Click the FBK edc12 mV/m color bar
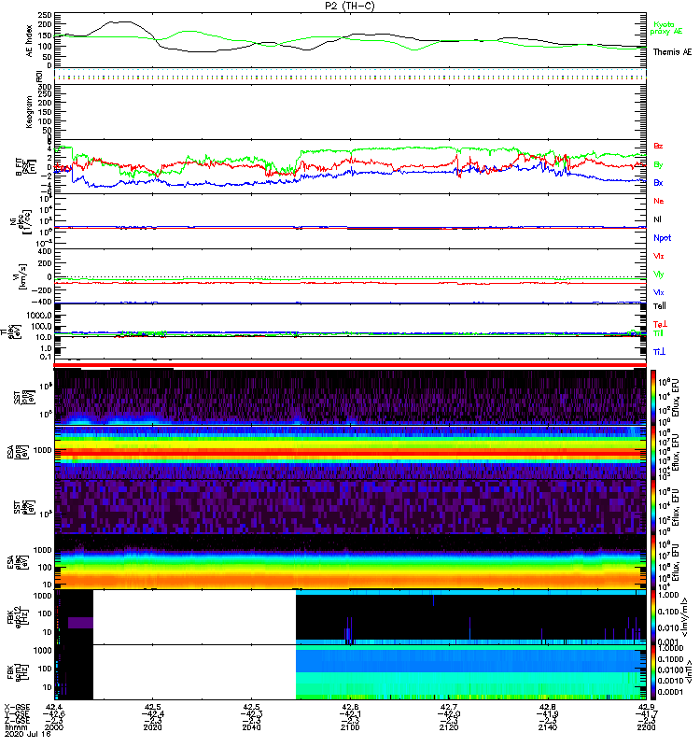 [x=652, y=617]
